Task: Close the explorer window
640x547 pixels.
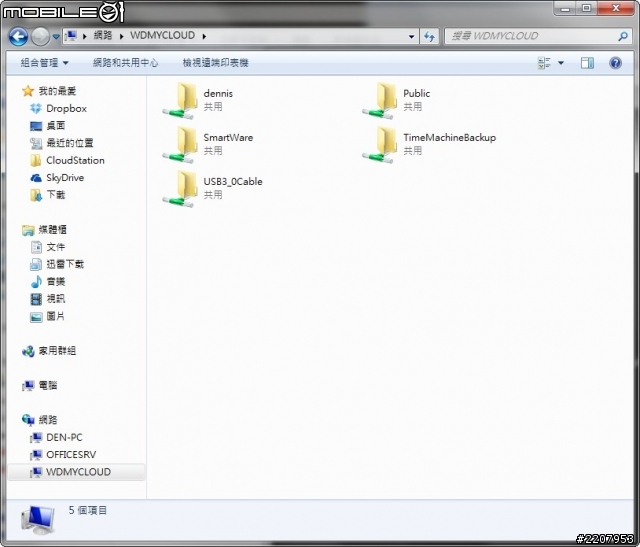Action: [x=616, y=8]
